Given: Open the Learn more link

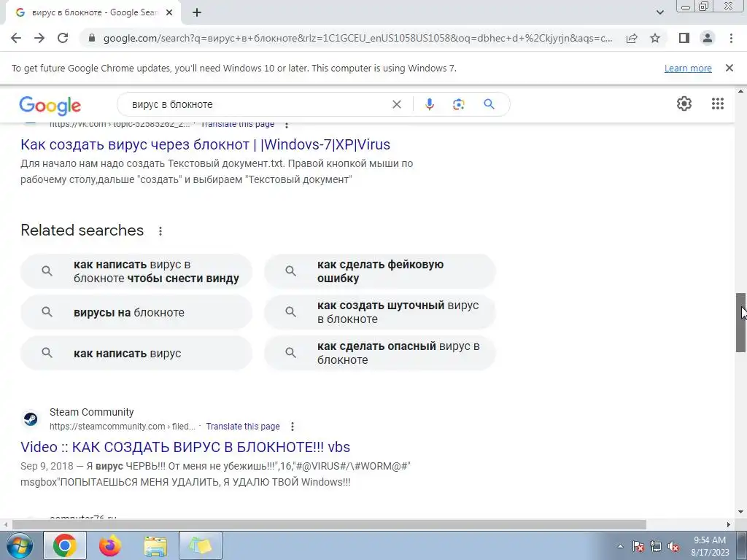Looking at the screenshot, I should coord(688,69).
